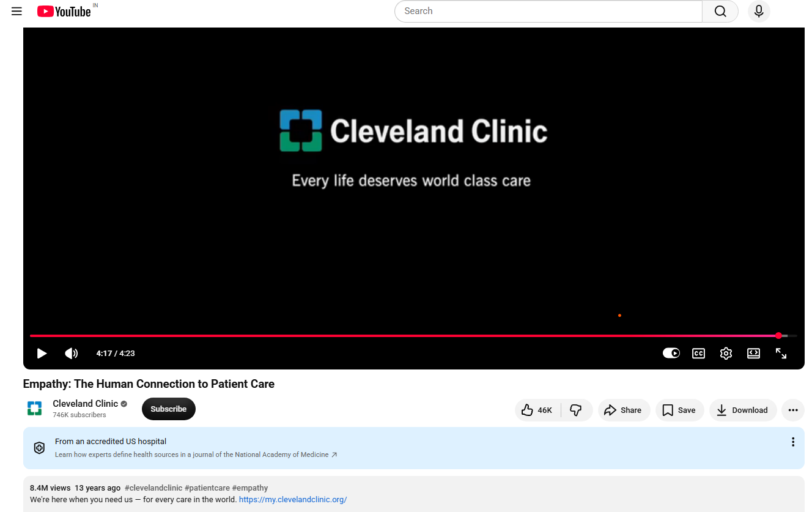
Task: Click the Cleveland Clinic channel avatar
Action: pos(34,409)
